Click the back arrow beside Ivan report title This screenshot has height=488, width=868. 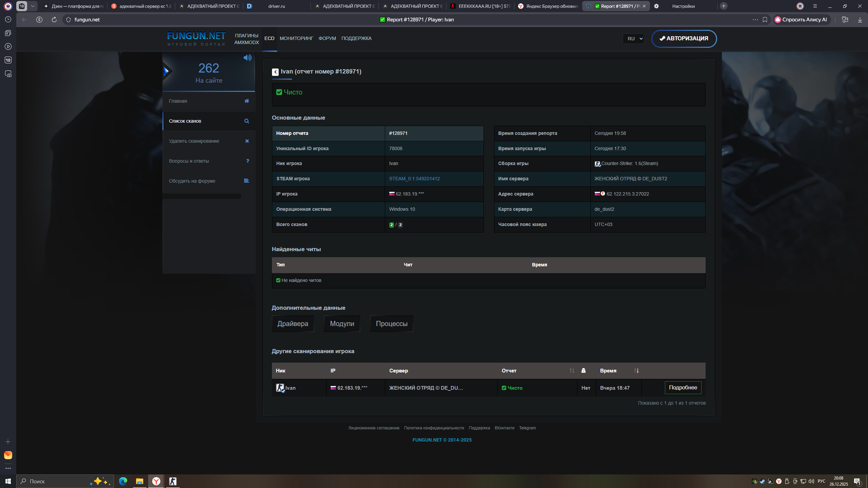[x=275, y=72]
